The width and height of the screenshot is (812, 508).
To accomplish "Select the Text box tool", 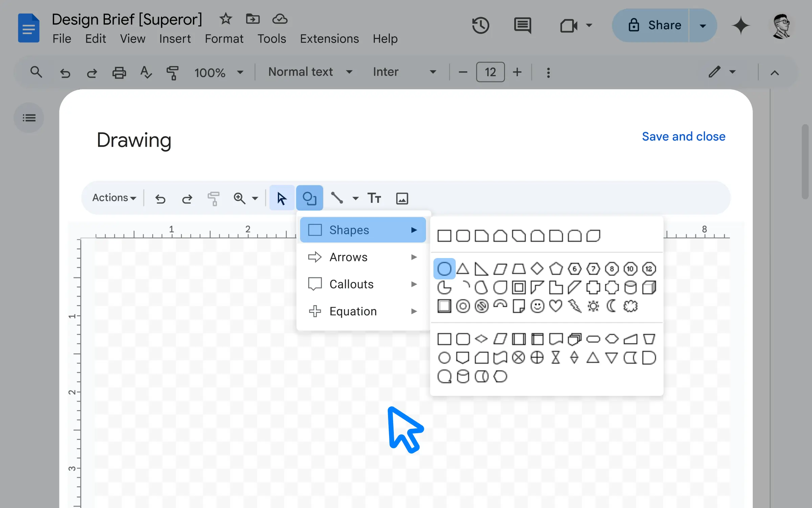I will [x=374, y=198].
